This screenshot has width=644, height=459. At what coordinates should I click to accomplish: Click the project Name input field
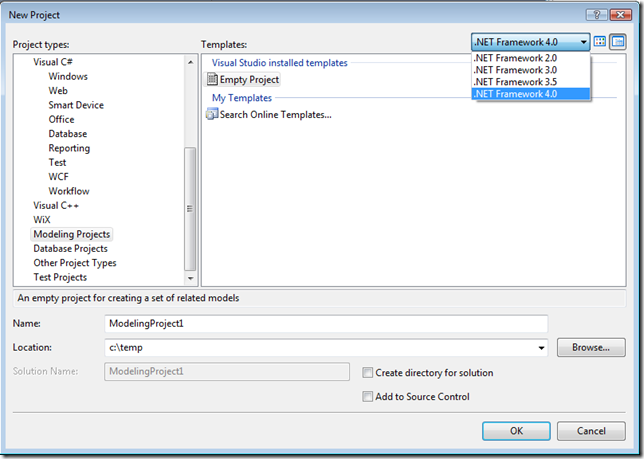click(x=326, y=324)
